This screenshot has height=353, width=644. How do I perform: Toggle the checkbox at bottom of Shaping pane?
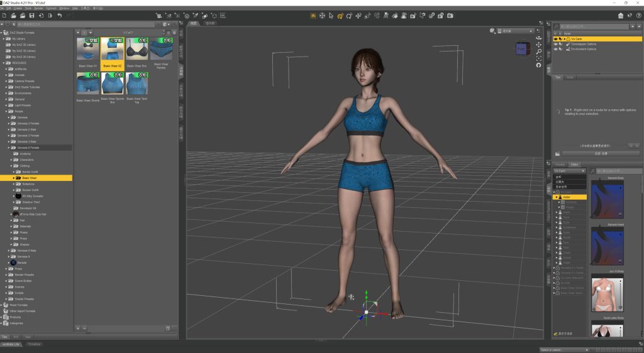tap(555, 334)
